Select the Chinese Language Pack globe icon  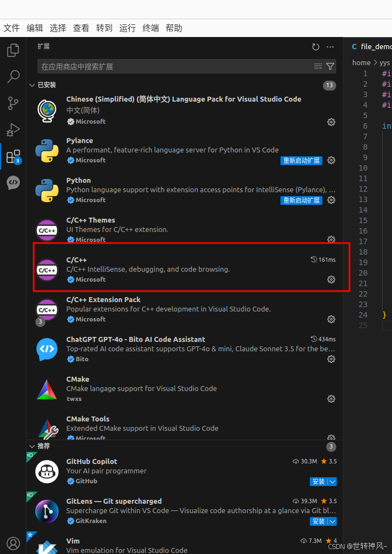47,110
